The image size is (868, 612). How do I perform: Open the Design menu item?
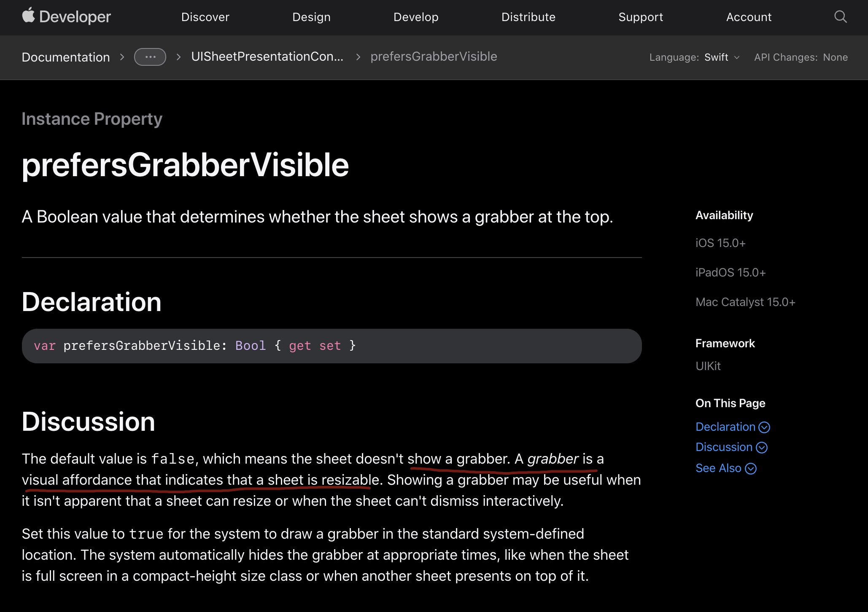pyautogui.click(x=311, y=17)
